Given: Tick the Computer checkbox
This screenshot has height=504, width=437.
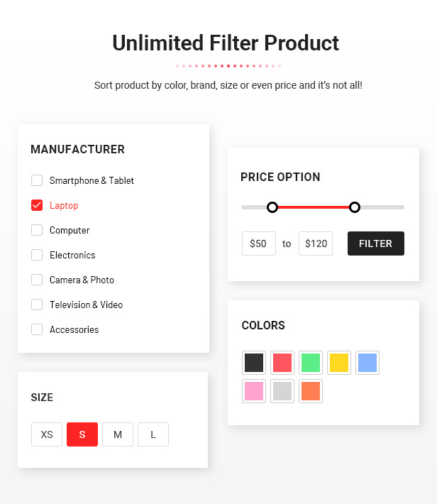Looking at the screenshot, I should 37,230.
